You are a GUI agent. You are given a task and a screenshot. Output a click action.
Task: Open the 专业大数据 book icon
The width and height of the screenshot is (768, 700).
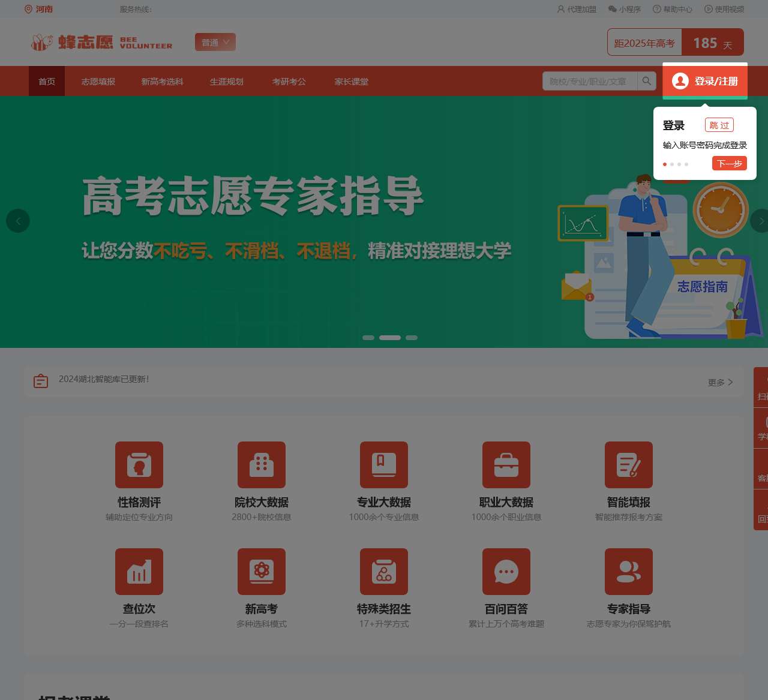384,465
